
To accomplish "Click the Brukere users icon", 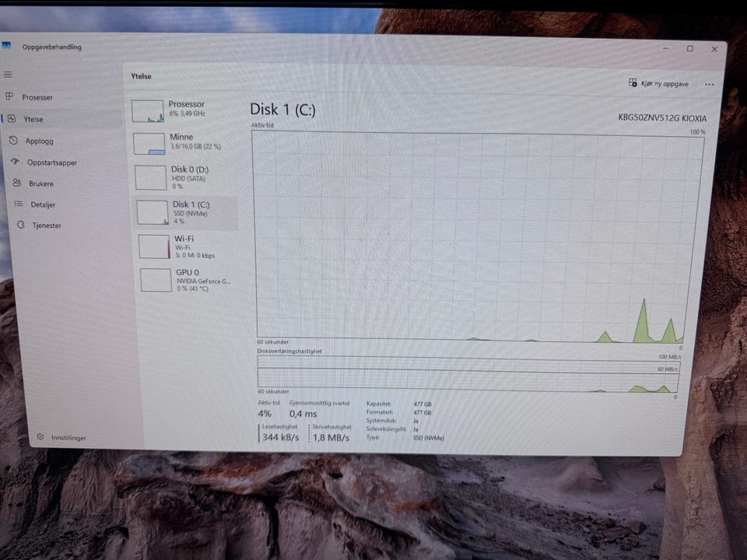I will [17, 183].
